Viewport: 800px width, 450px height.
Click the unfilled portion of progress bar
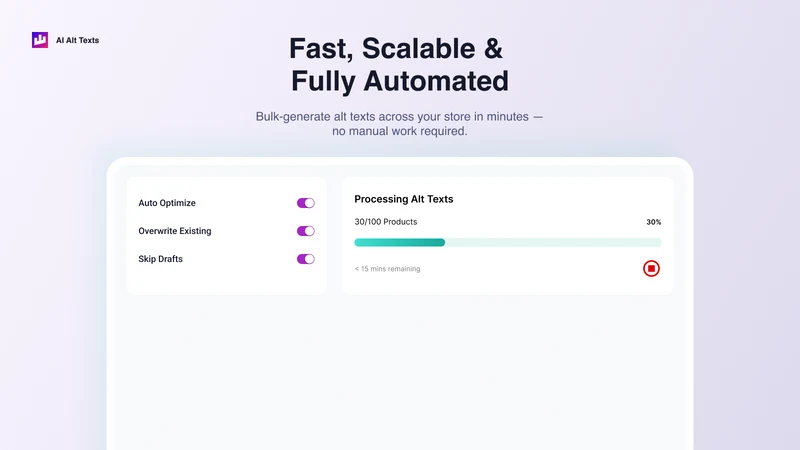pos(553,242)
